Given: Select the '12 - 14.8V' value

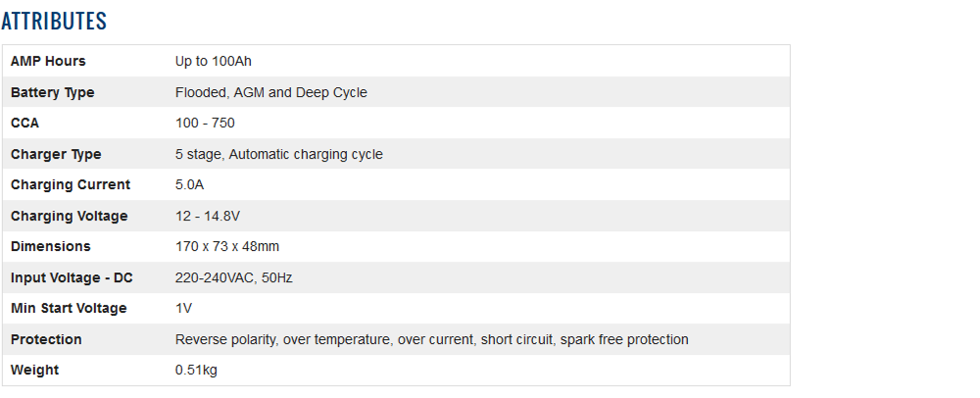Looking at the screenshot, I should 209,216.
